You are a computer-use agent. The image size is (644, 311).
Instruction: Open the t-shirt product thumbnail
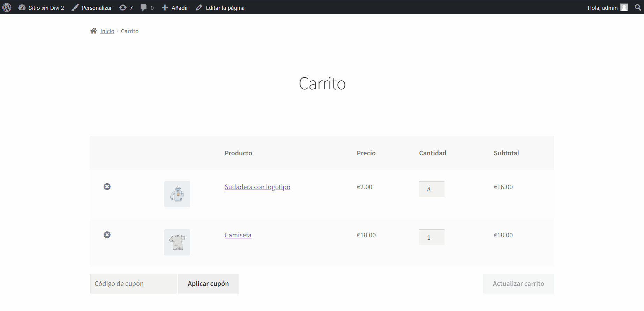pyautogui.click(x=177, y=242)
